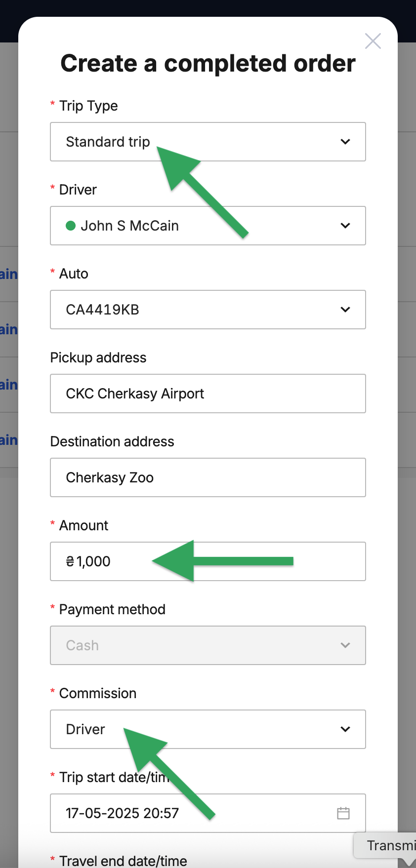Click the Cash payment method field
416x868 pixels.
tap(208, 645)
